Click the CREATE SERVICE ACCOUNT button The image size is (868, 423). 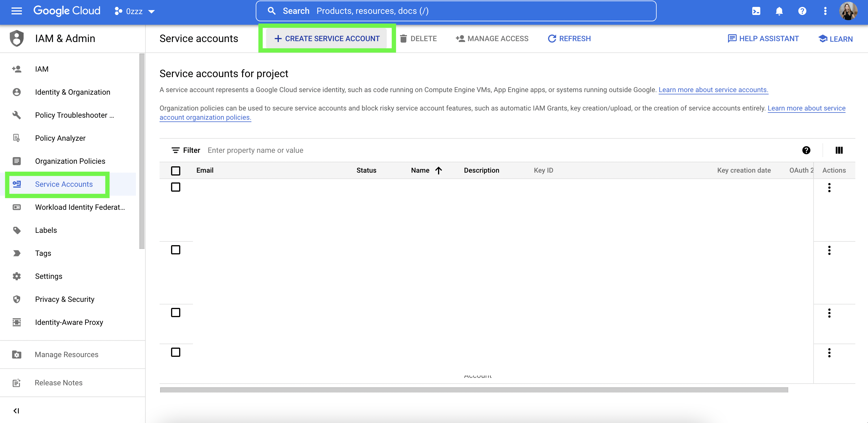(x=327, y=38)
